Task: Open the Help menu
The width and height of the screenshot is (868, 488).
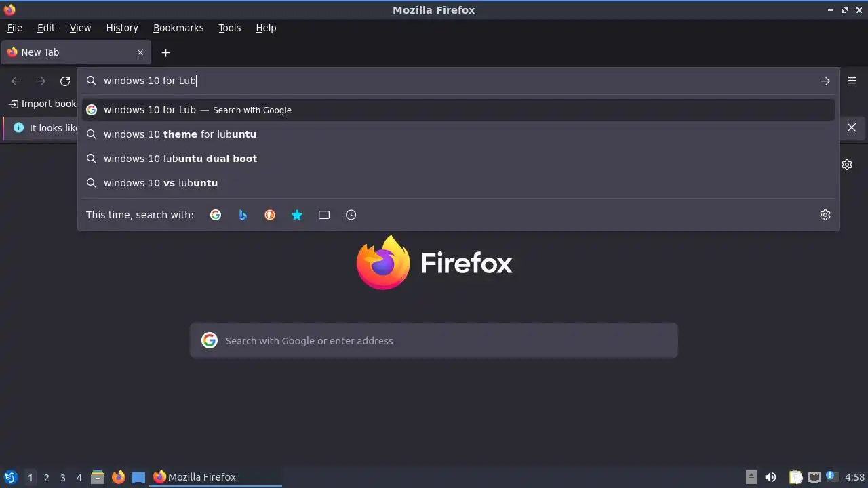Action: pos(266,28)
